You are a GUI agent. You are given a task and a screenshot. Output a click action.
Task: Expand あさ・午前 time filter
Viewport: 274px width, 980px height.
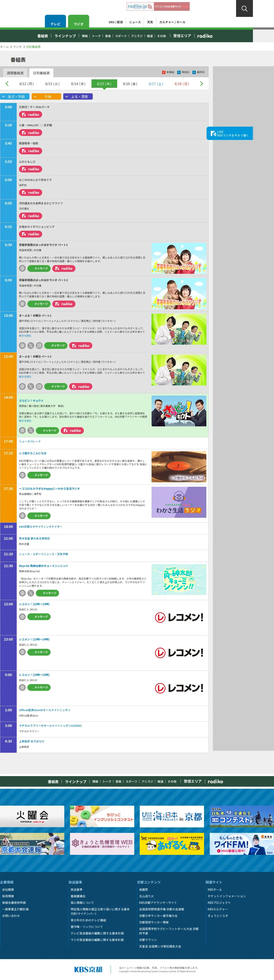(x=15, y=97)
